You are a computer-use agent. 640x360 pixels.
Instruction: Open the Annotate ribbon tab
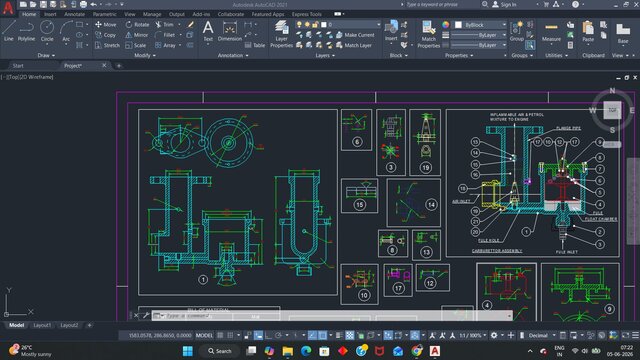click(74, 14)
